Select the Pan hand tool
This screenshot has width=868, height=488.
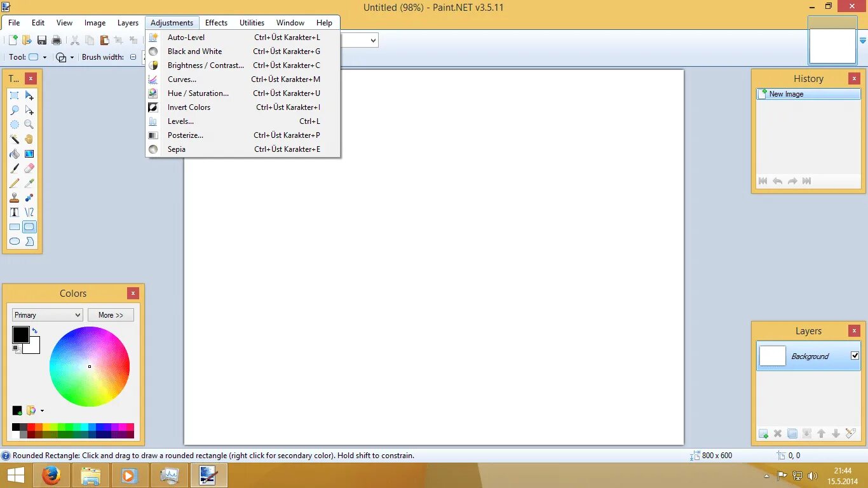coord(29,139)
